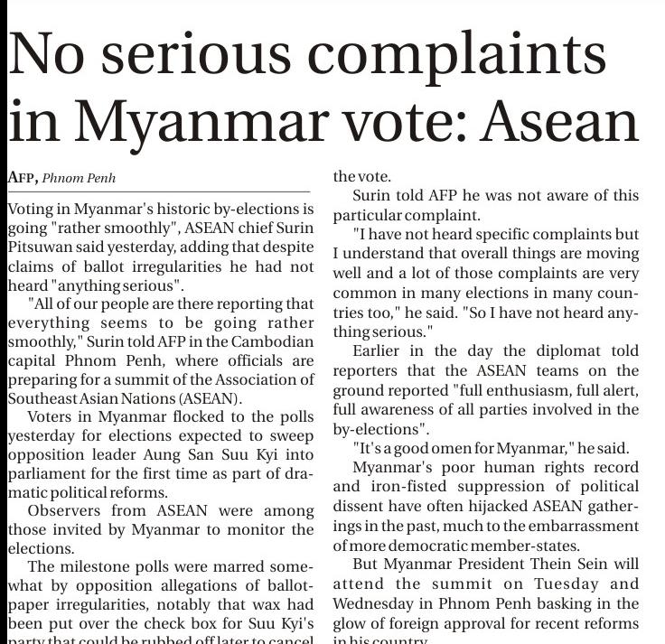Click the paragraph starting "Observers from ASEAN"
Image resolution: width=665 pixels, height=644 pixels.
160,530
